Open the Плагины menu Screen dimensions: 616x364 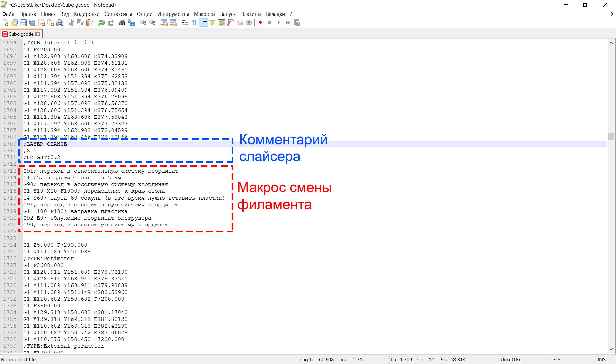point(251,14)
